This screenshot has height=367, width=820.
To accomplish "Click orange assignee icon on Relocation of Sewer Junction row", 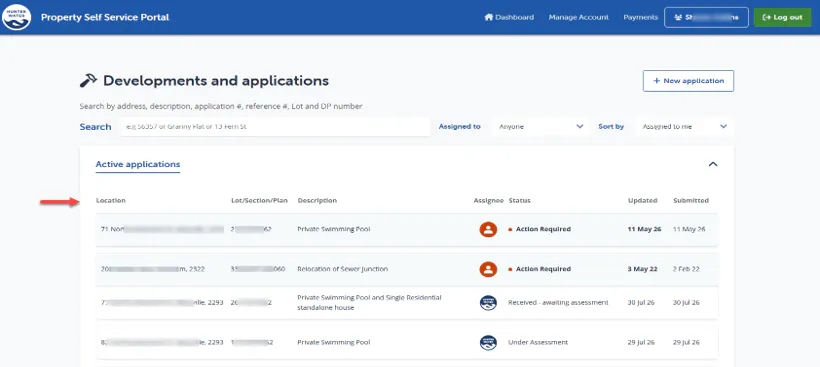I will click(488, 269).
